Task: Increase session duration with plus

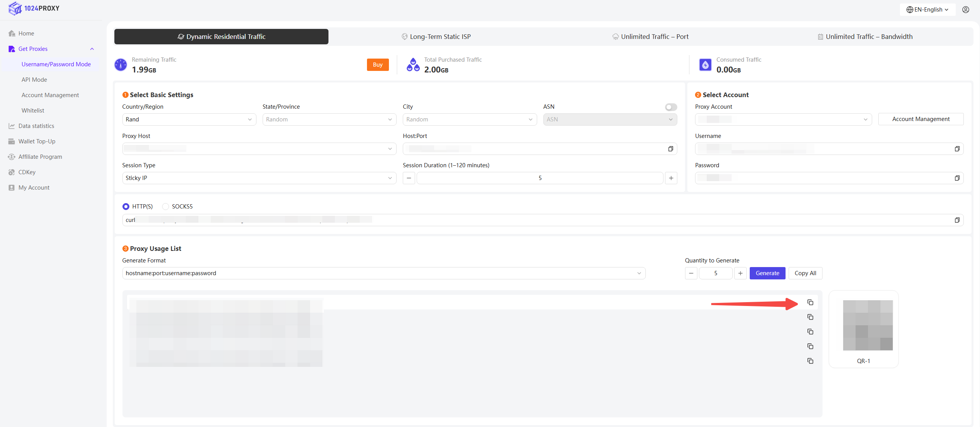Action: [x=671, y=178]
